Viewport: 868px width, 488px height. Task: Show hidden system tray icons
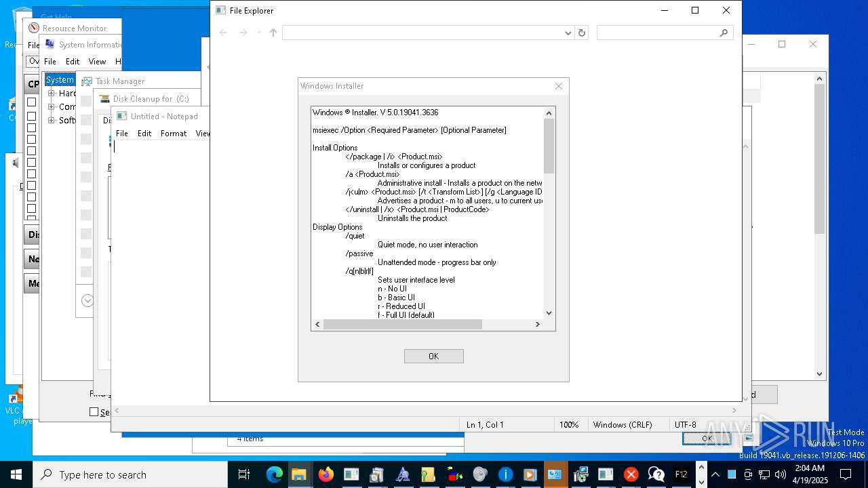point(715,474)
